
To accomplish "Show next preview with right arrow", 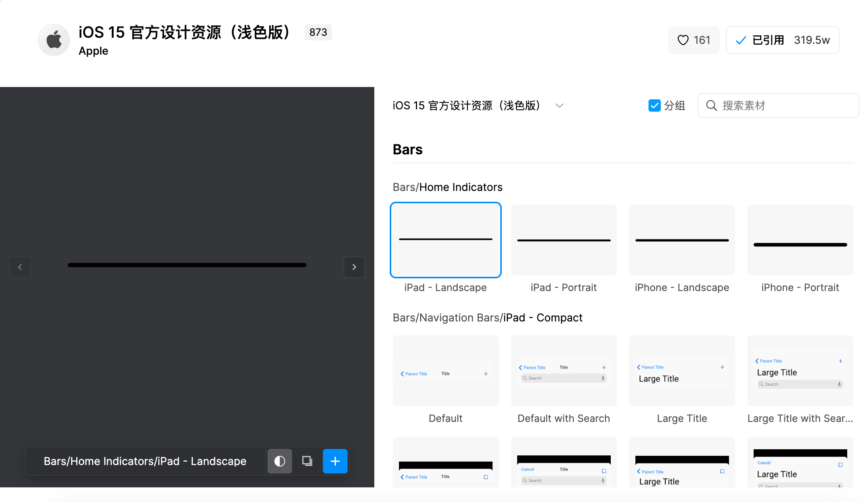I will pos(354,267).
